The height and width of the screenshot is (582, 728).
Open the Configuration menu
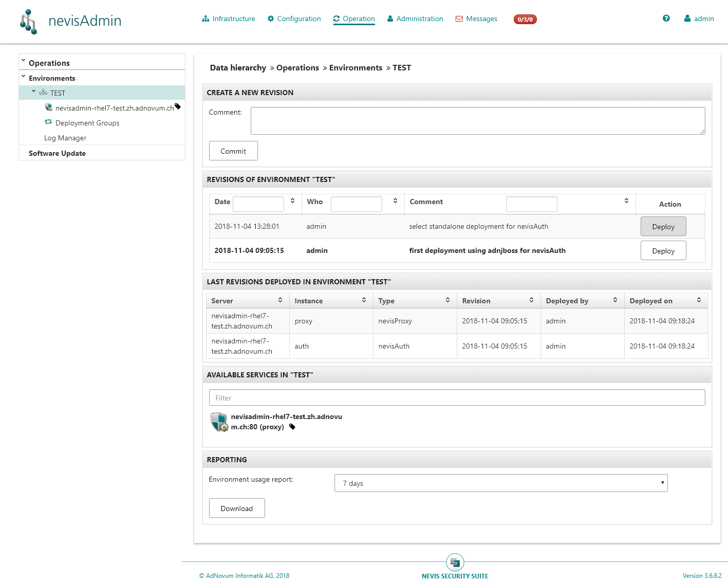coord(294,19)
